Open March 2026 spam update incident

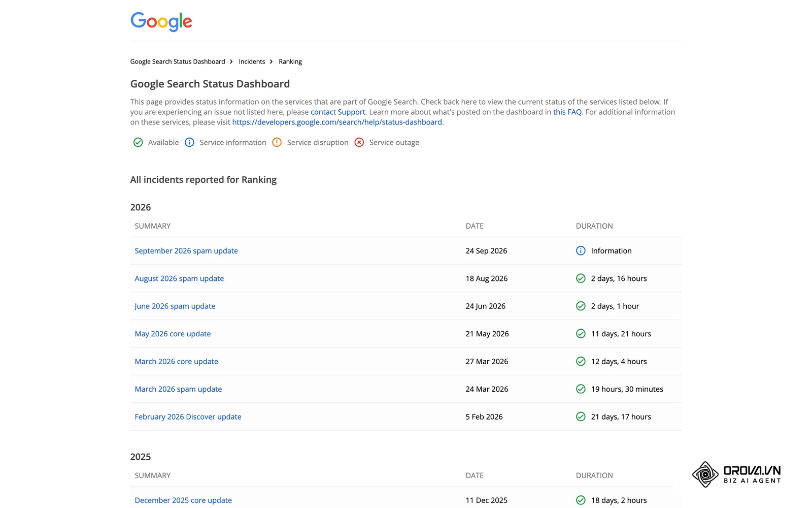click(178, 389)
